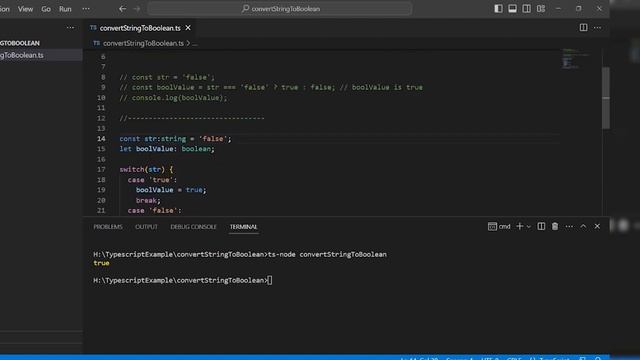Switch to the PROBLEMS tab

(x=108, y=227)
